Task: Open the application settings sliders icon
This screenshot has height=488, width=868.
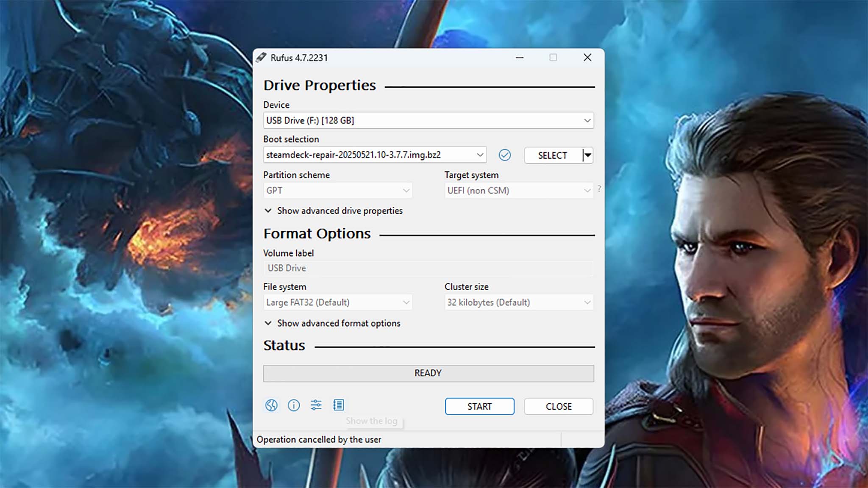Action: 316,405
